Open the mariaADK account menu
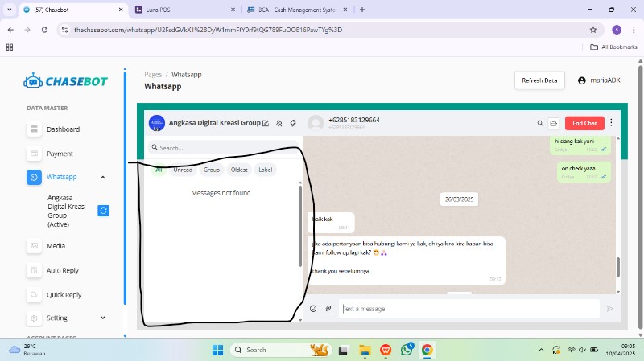Viewport: 644px width, 361px height. click(599, 80)
